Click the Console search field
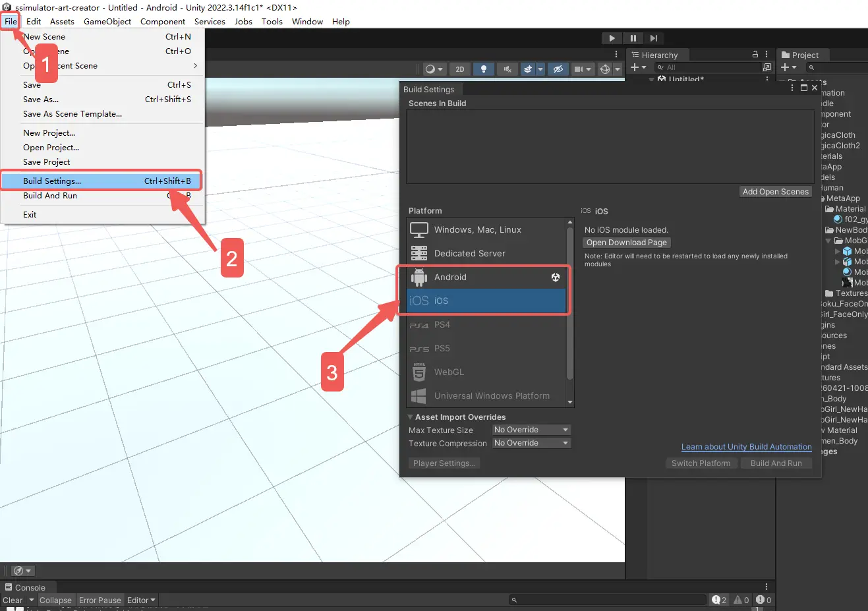This screenshot has width=868, height=611. click(x=608, y=600)
